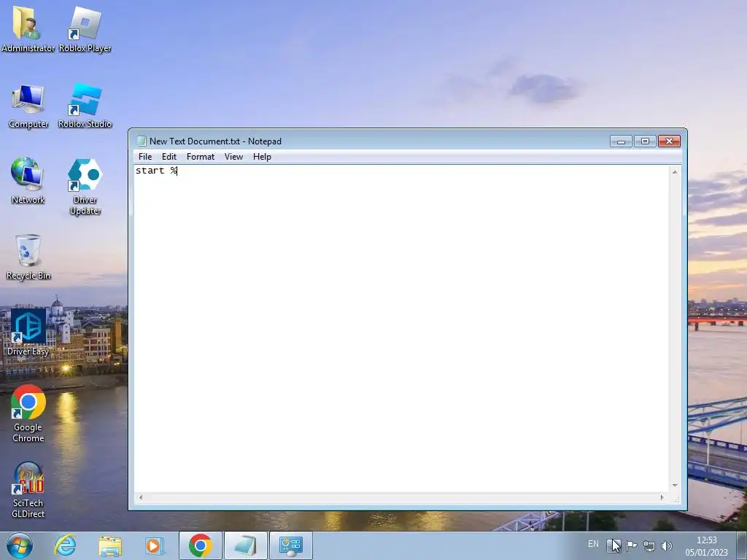Select the SciTech GLDirect shortcut
747x560 pixels.
[x=28, y=489]
